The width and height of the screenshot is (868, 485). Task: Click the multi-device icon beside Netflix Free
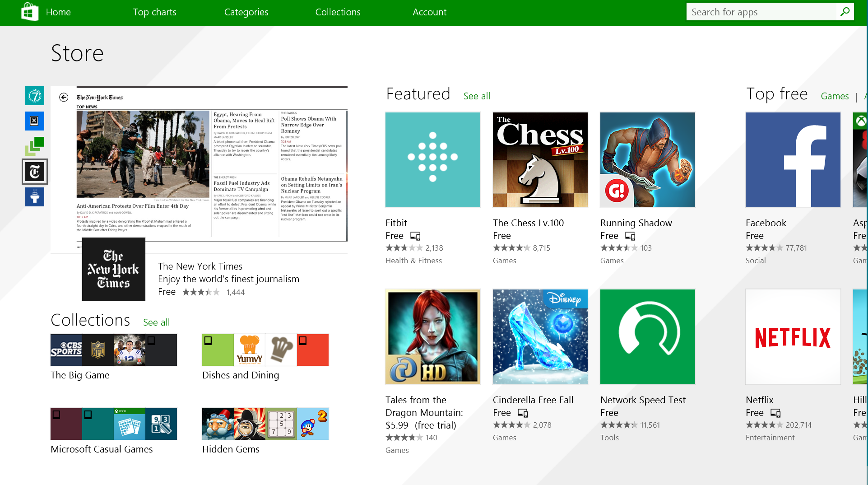tap(775, 413)
